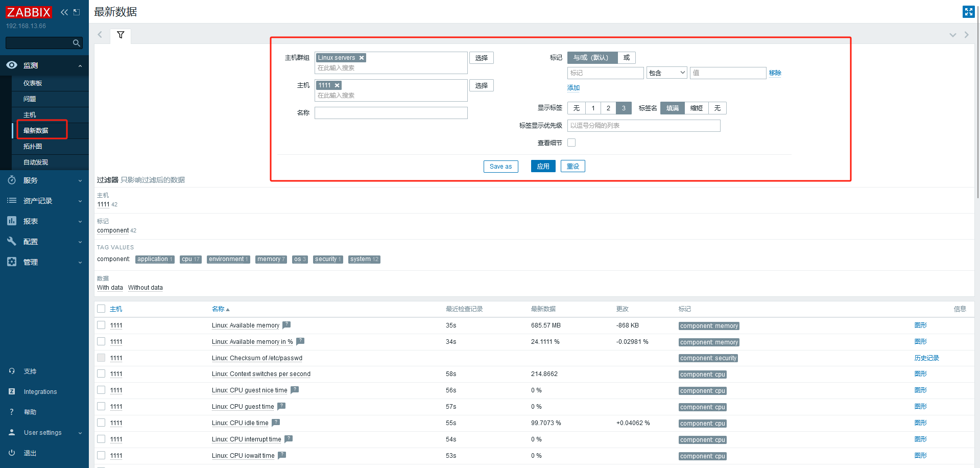Open 拓扑图 in the sidebar menu
This screenshot has height=468, width=980.
(x=33, y=147)
